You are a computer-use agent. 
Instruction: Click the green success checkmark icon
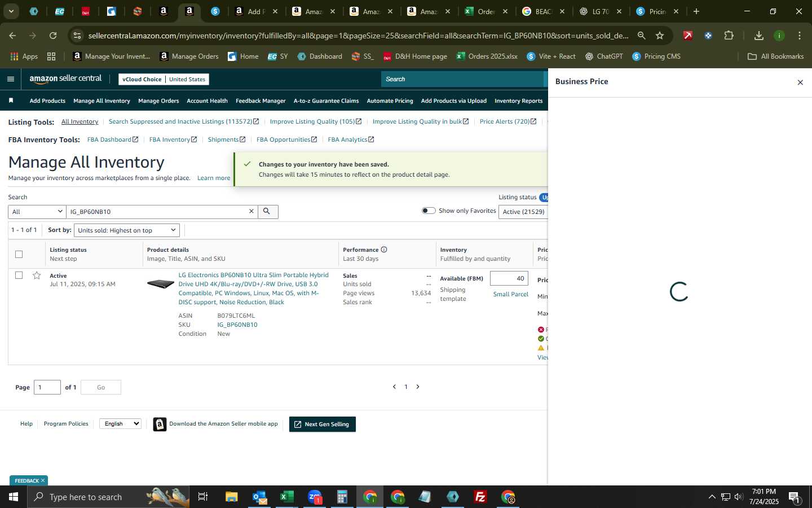point(247,164)
